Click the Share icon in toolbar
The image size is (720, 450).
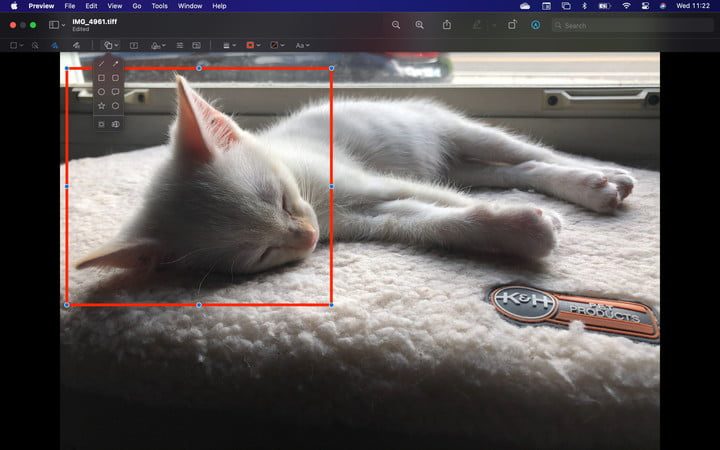(446, 25)
